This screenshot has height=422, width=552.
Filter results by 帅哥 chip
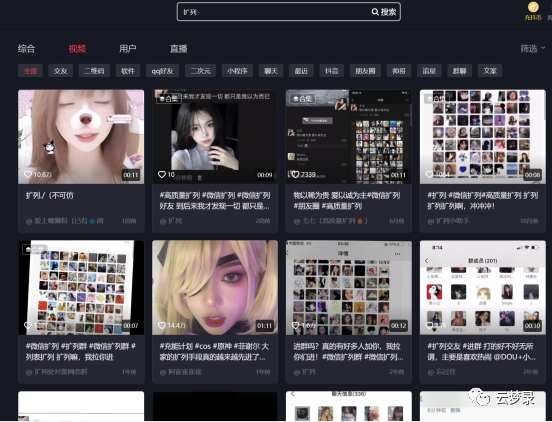399,71
